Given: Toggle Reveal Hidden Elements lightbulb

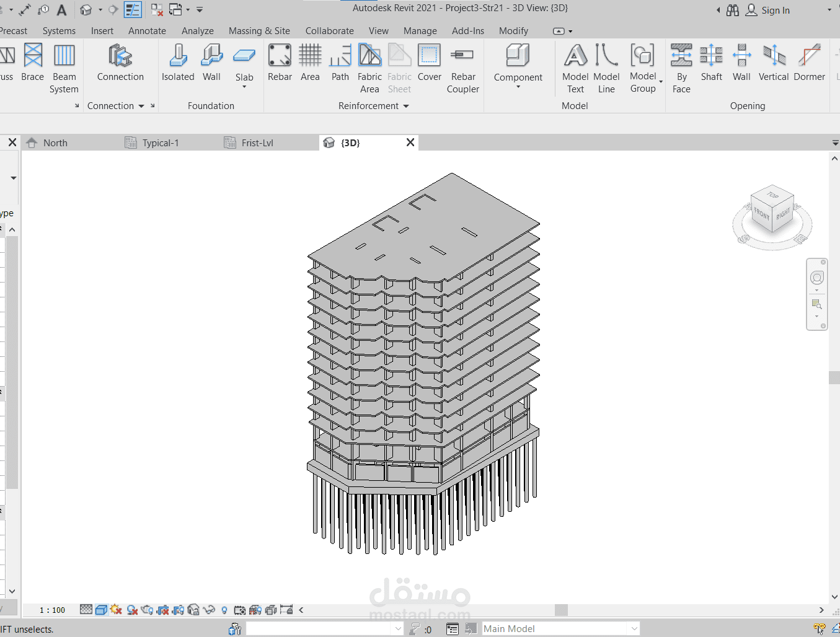Looking at the screenshot, I should pyautogui.click(x=224, y=610).
